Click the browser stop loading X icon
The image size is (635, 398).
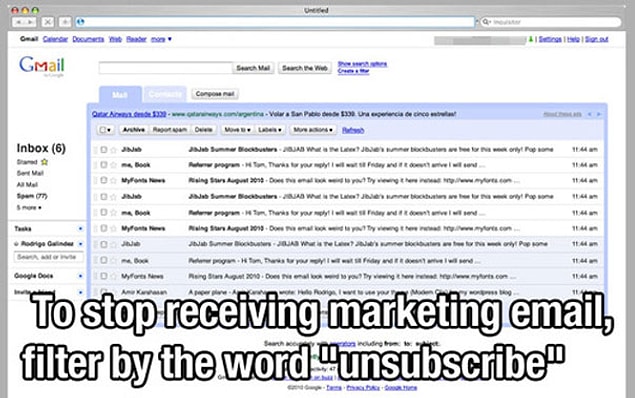point(48,22)
